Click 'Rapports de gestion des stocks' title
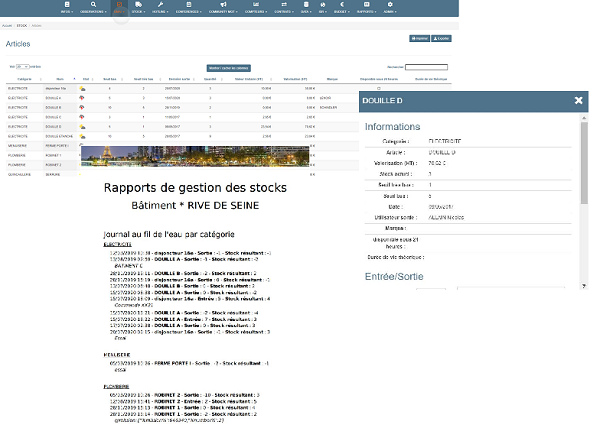 point(195,188)
